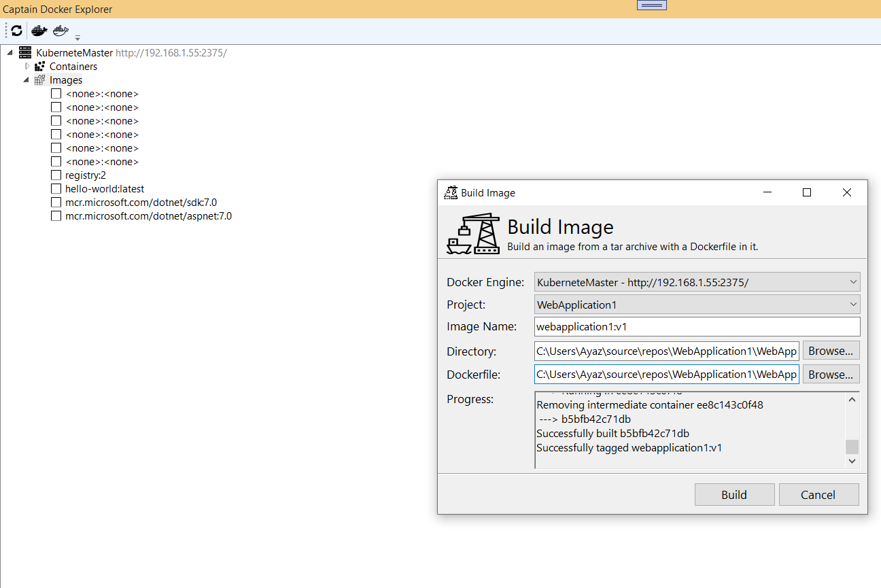Click the ship icon in the dialog title bar

[x=450, y=192]
